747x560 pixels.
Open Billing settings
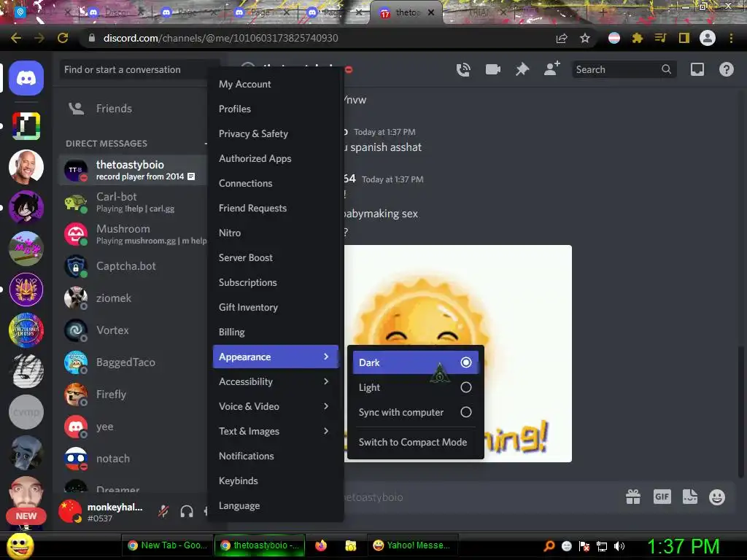[275, 332]
